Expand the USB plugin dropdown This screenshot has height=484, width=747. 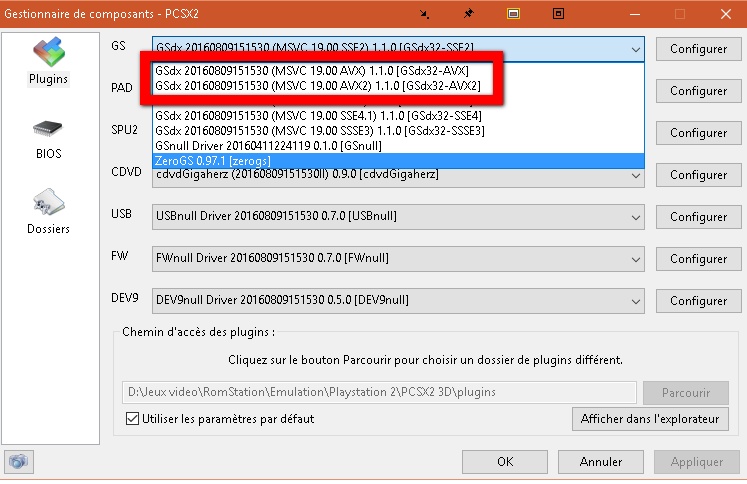click(x=636, y=218)
